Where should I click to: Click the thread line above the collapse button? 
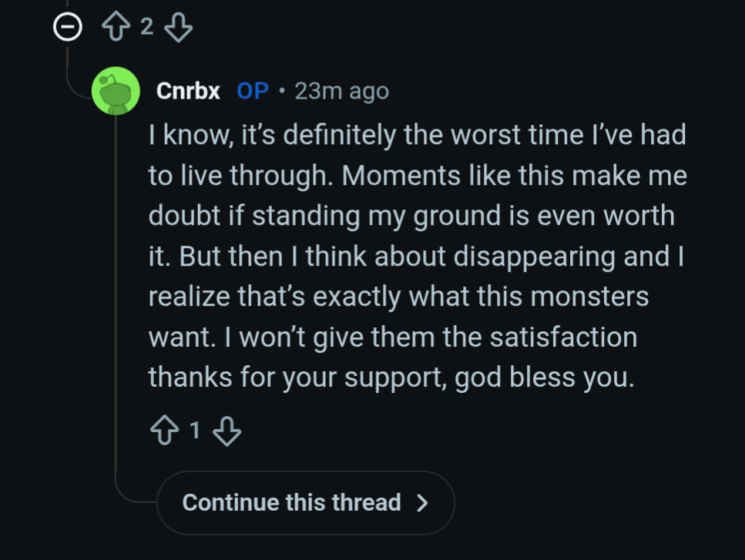click(x=67, y=5)
